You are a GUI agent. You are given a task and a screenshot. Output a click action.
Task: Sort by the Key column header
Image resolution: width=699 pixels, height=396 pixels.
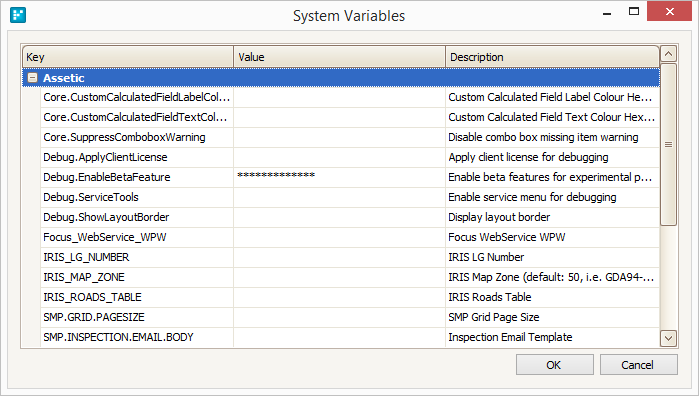coord(128,57)
